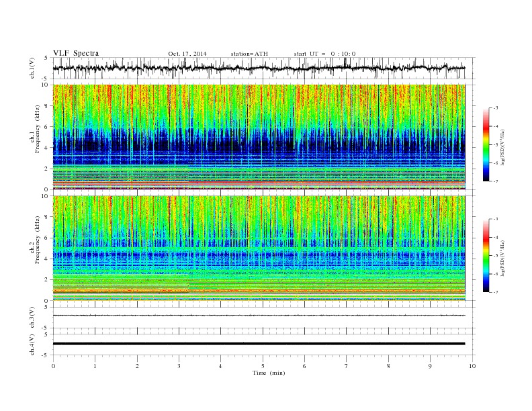
Task: Click the ch.1 voltage waveform trace
Action: point(259,68)
